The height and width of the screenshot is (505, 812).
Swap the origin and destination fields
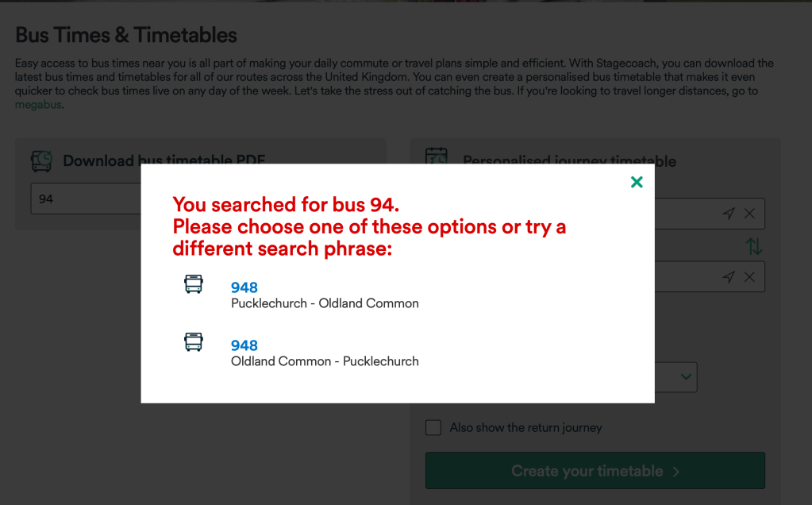[753, 246]
